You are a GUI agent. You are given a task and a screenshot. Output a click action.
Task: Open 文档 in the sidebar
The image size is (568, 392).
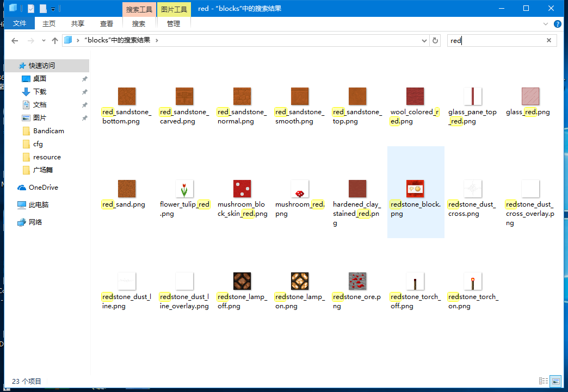tap(40, 104)
